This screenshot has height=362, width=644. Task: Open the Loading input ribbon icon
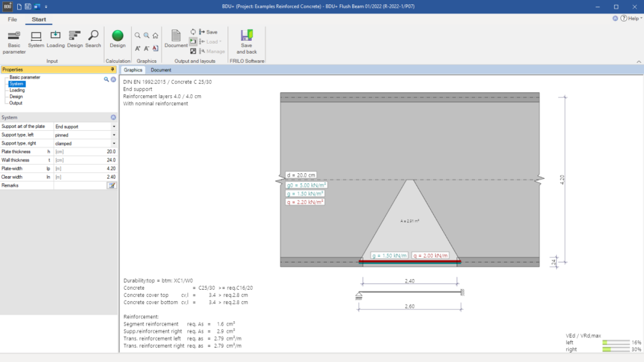click(56, 39)
